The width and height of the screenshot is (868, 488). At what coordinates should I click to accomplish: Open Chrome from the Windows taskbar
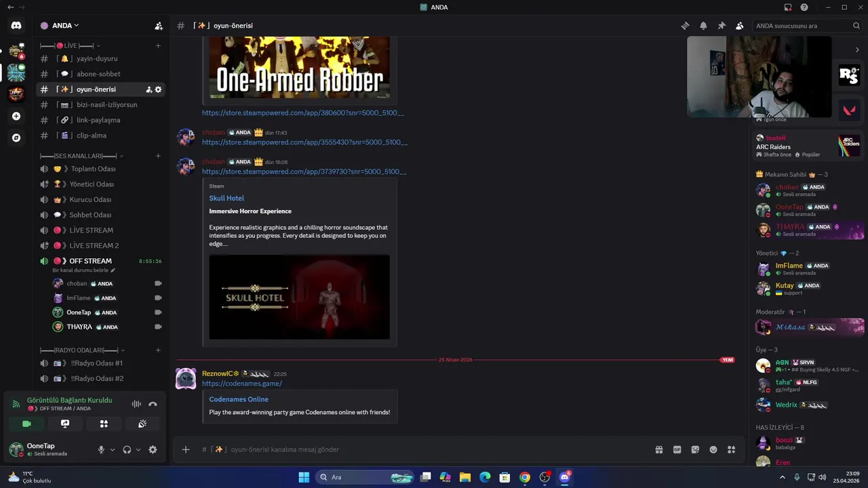coord(525,477)
